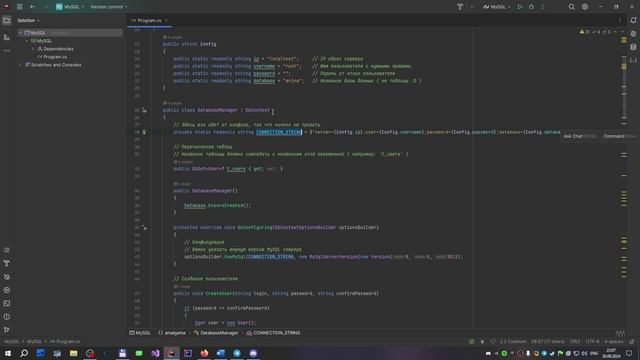Click the T_users property name
Viewport: 640px width, 360px height.
click(236, 169)
